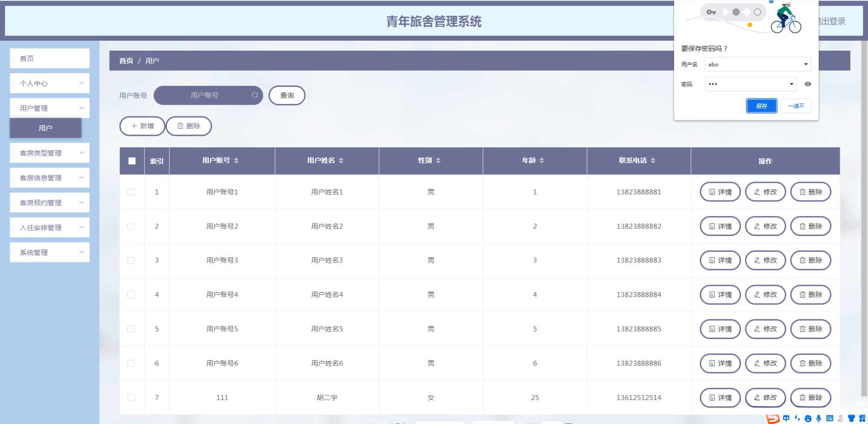Select the 用户 submenu item in sidebar
Image resolution: width=868 pixels, height=424 pixels.
coord(46,128)
